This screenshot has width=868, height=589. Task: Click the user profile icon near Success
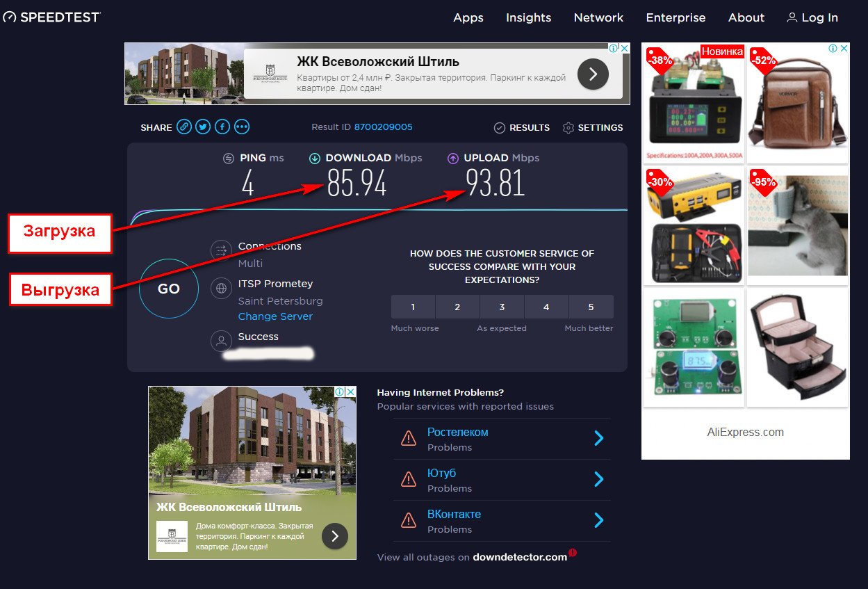pos(221,341)
